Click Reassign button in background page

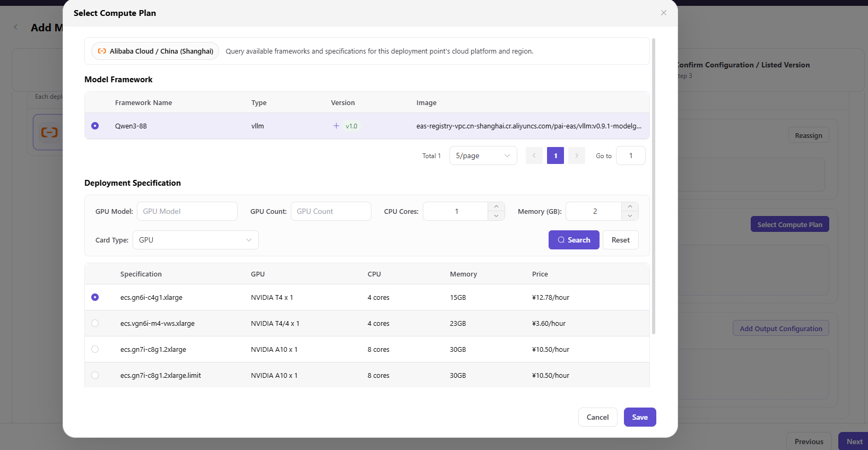click(809, 135)
